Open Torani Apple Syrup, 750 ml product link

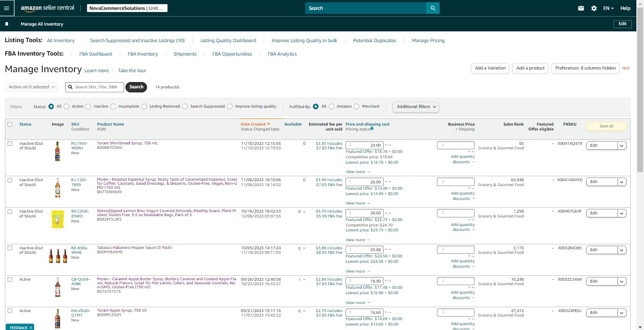click(x=122, y=310)
